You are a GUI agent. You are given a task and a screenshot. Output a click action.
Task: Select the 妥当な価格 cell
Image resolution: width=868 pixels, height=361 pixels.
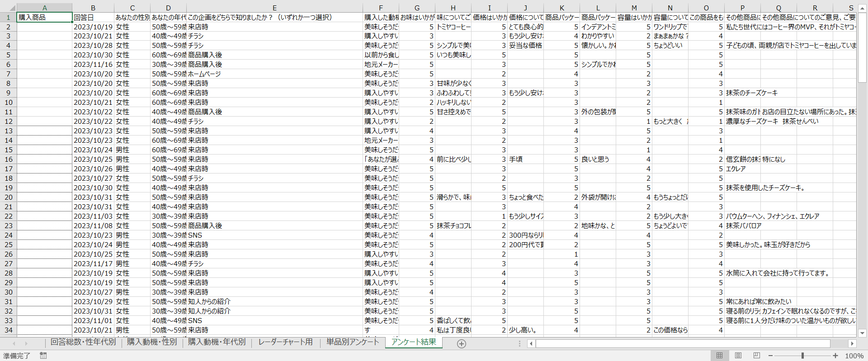click(x=525, y=46)
